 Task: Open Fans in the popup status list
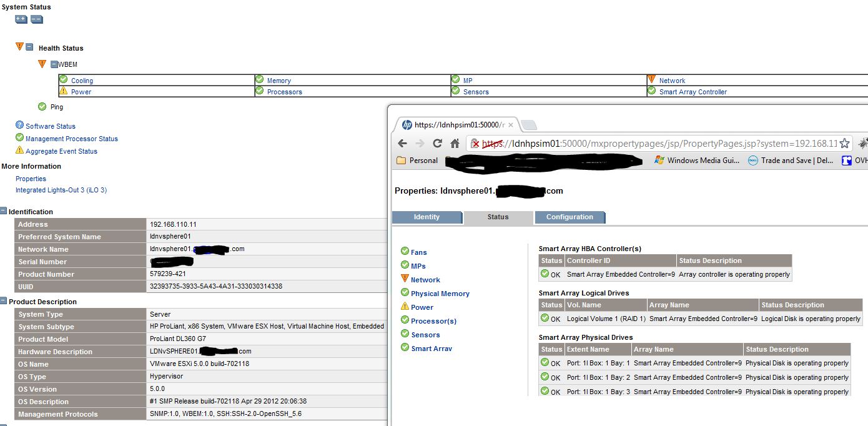coord(419,252)
